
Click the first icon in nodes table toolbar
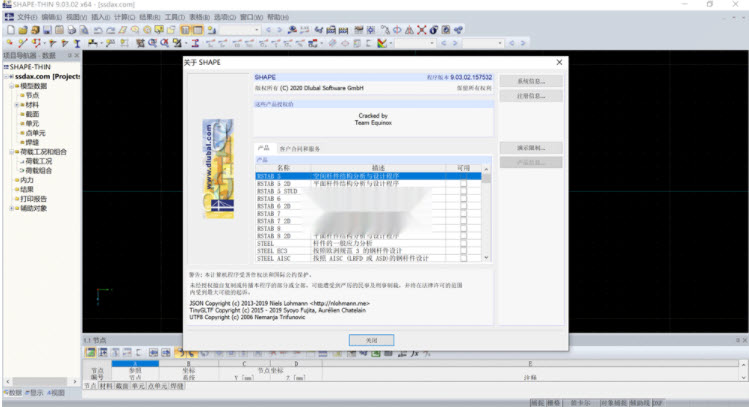coord(90,353)
